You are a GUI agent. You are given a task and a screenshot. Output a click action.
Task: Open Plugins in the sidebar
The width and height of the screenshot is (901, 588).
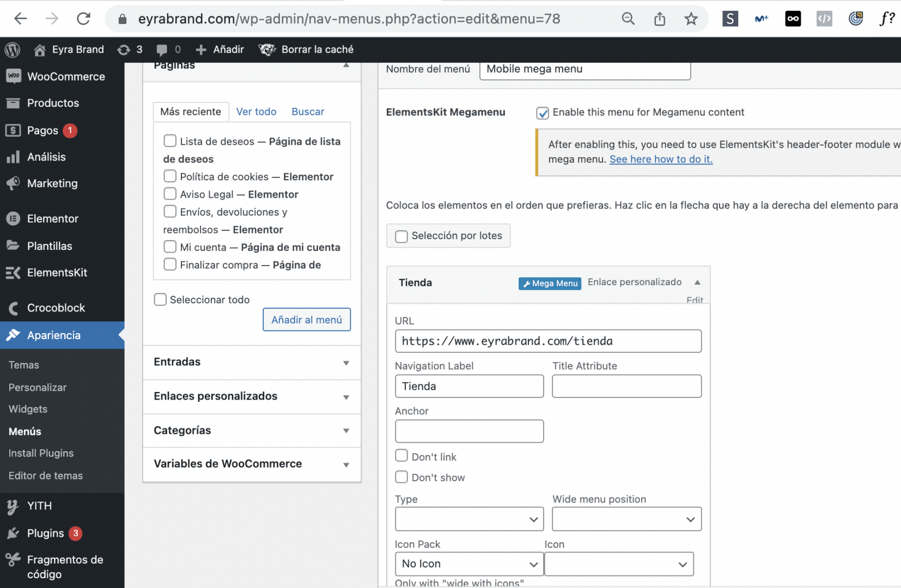pyautogui.click(x=62, y=533)
